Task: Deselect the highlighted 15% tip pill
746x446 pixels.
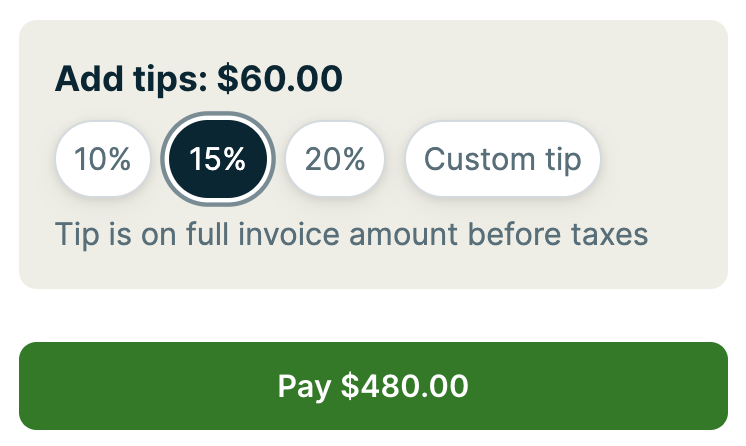Action: pos(218,159)
